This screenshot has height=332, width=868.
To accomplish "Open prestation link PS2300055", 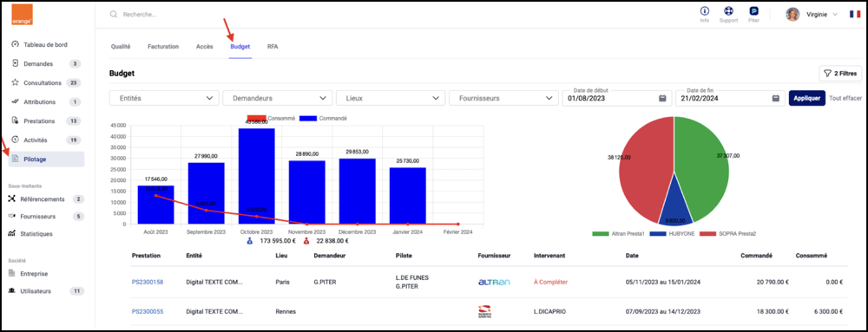I will click(148, 311).
